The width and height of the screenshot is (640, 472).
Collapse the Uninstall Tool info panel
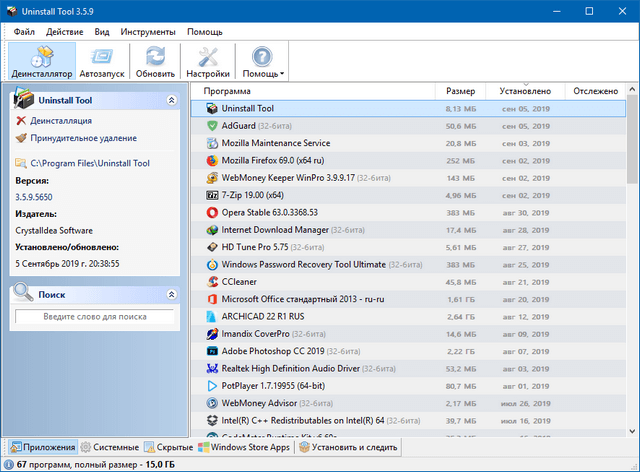point(171,100)
